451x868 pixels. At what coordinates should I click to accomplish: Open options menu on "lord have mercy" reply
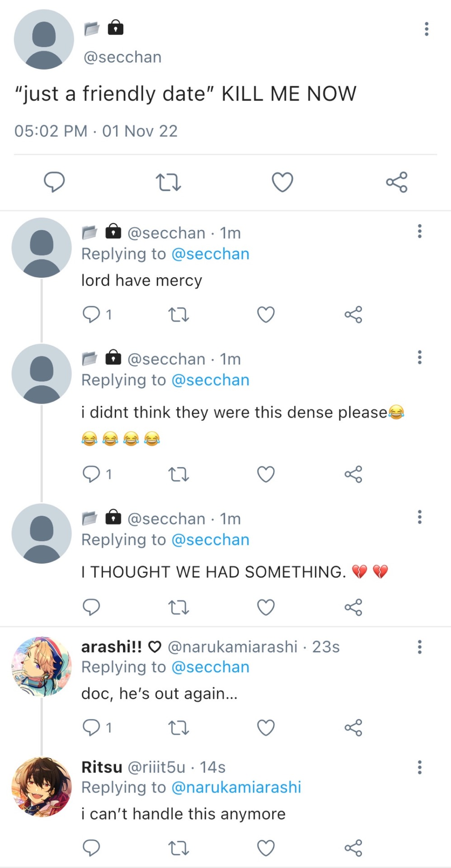(419, 231)
